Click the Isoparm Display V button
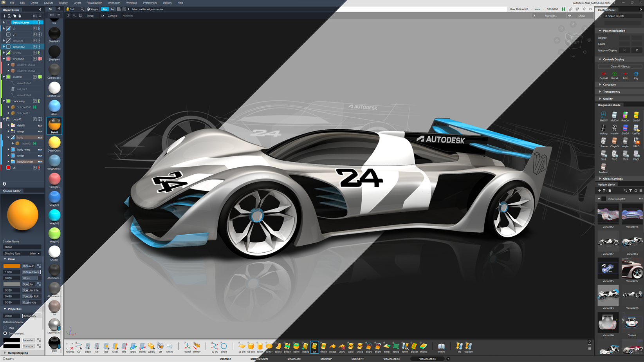The height and width of the screenshot is (362, 644). pyautogui.click(x=637, y=50)
